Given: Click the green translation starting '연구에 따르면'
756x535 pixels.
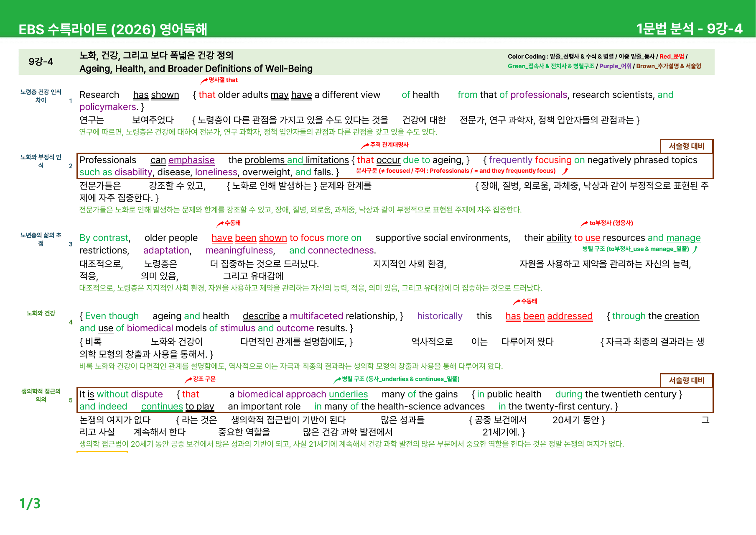Looking at the screenshot, I should (x=258, y=132).
